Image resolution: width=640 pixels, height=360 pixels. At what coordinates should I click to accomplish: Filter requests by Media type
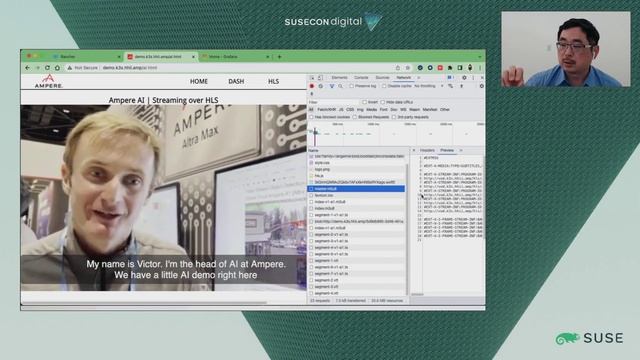pos(371,110)
